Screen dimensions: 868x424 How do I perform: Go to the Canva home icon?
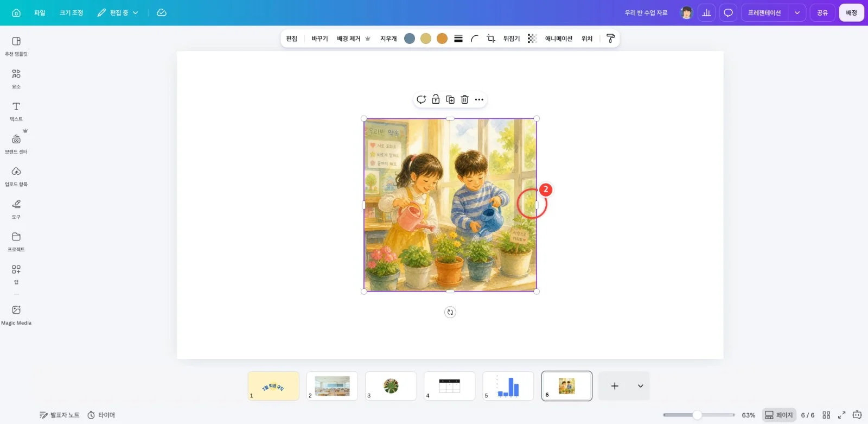pyautogui.click(x=16, y=12)
